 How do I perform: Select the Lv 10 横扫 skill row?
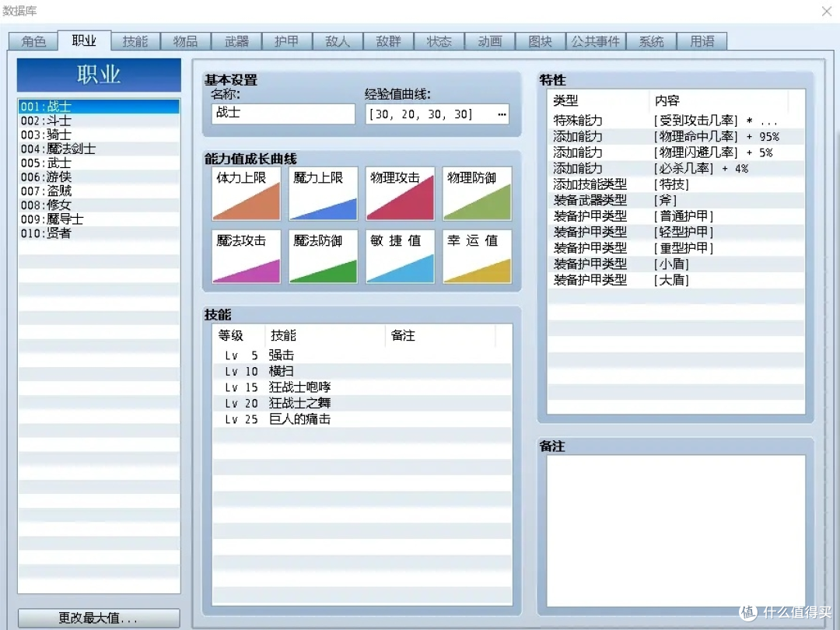362,371
